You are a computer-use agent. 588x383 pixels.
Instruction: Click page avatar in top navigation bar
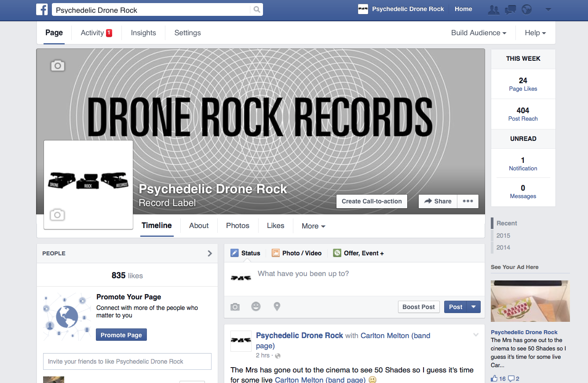point(363,9)
